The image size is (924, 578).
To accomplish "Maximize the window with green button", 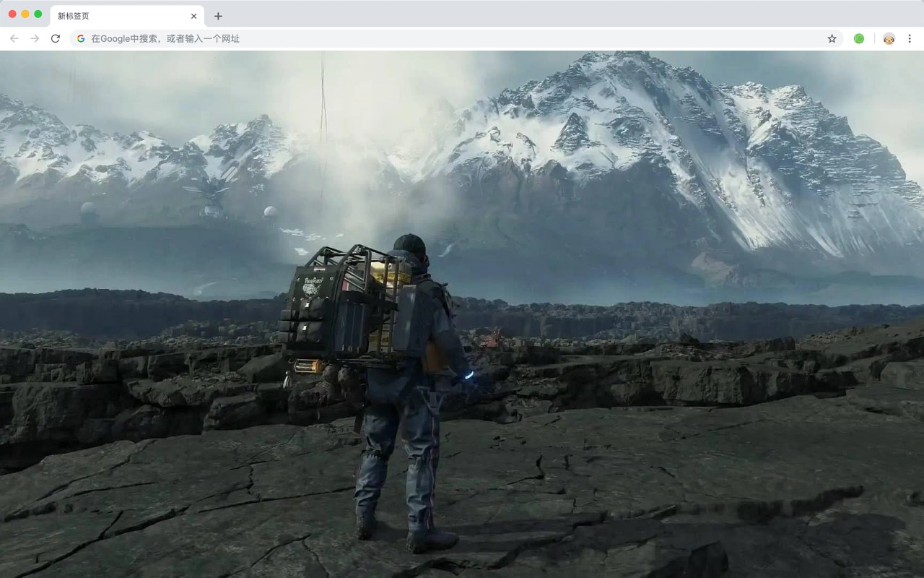I will 38,14.
